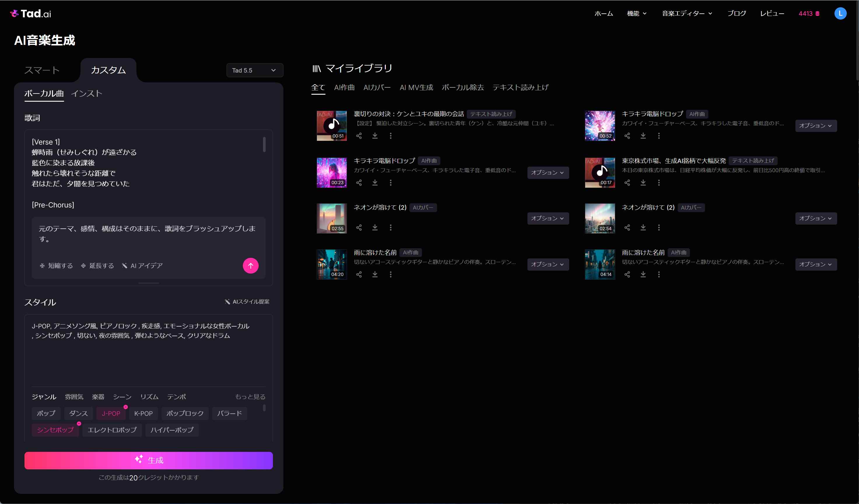
Task: Open オプション for キラキラ電脳ドロップ 00:23
Action: (548, 173)
